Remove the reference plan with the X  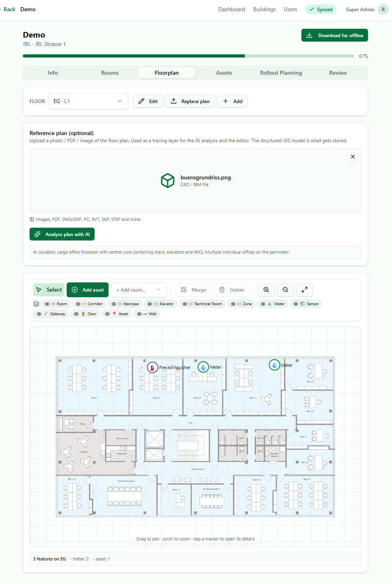(x=353, y=157)
